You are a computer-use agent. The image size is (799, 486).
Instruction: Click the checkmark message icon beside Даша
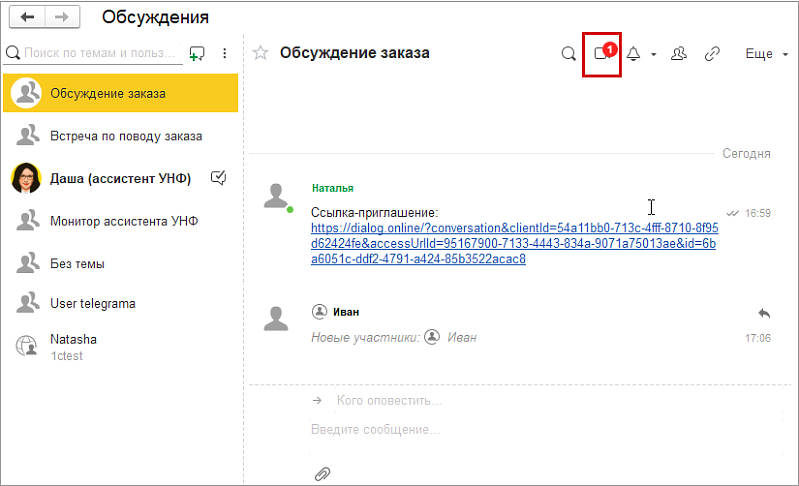coord(219,177)
